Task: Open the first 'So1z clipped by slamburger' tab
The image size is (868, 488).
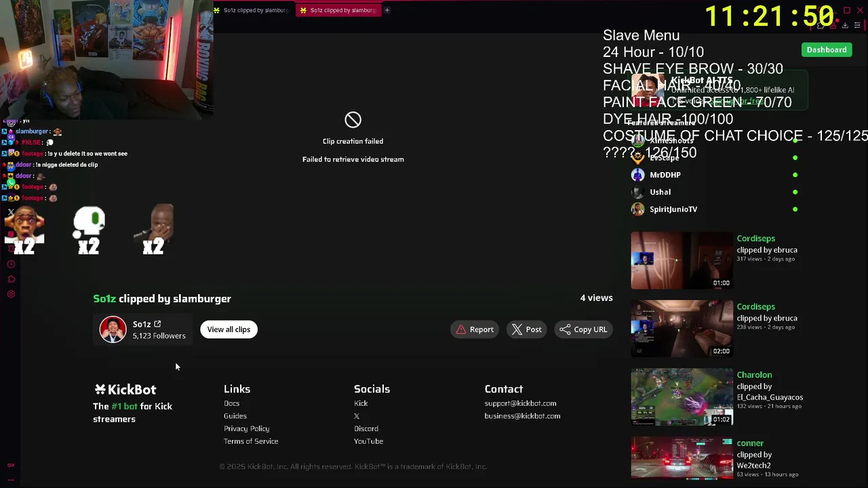Action: (x=251, y=10)
